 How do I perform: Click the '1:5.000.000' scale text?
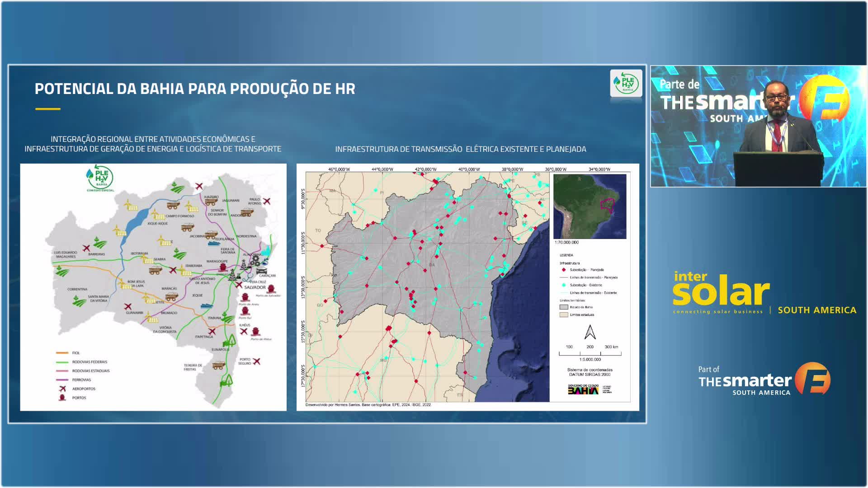tap(590, 360)
